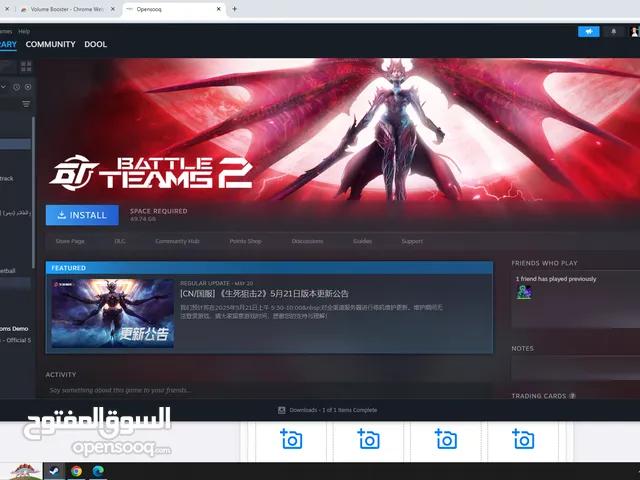The height and width of the screenshot is (480, 640).
Task: Open the Steam announcements megaphone button
Action: 589,31
